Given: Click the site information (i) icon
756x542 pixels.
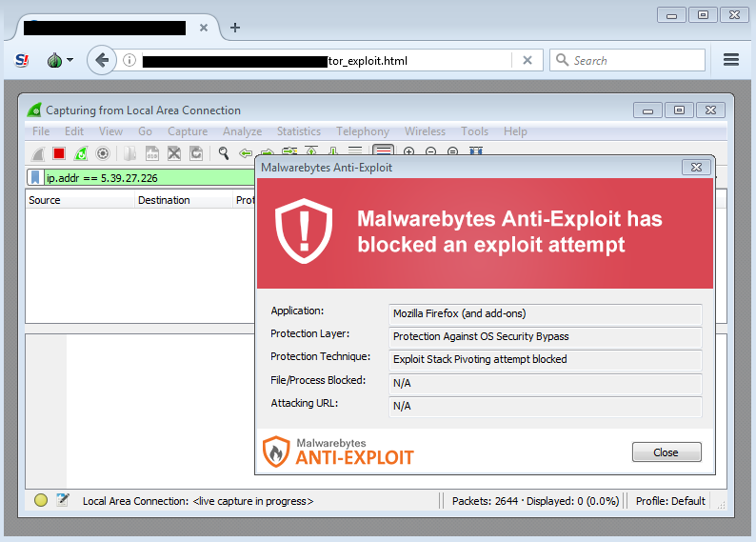Looking at the screenshot, I should (x=129, y=60).
